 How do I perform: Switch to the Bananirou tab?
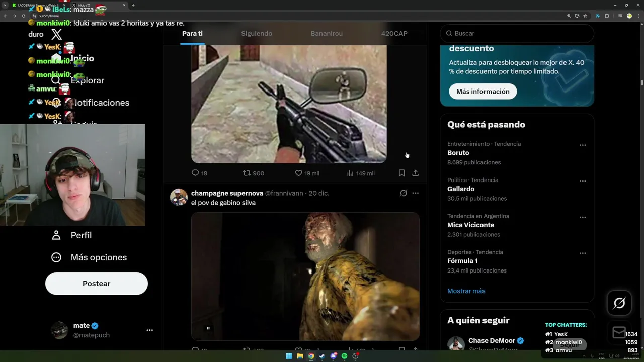point(327,33)
